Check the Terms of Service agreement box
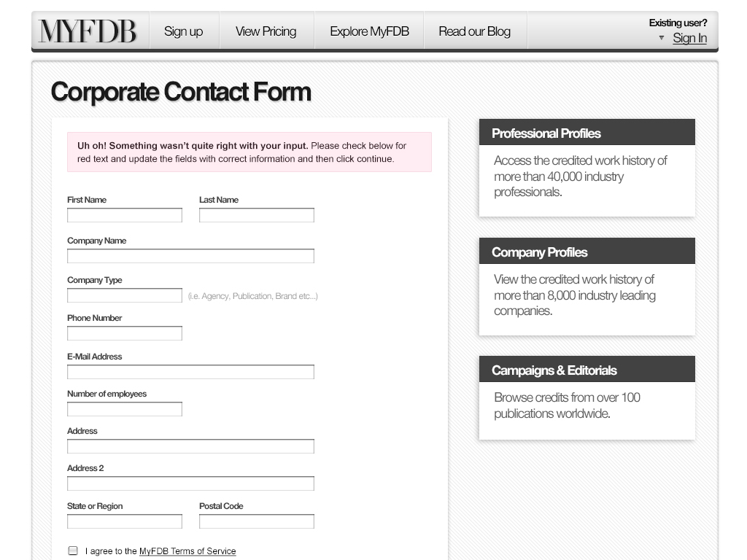This screenshot has height=560, width=747. pyautogui.click(x=73, y=551)
